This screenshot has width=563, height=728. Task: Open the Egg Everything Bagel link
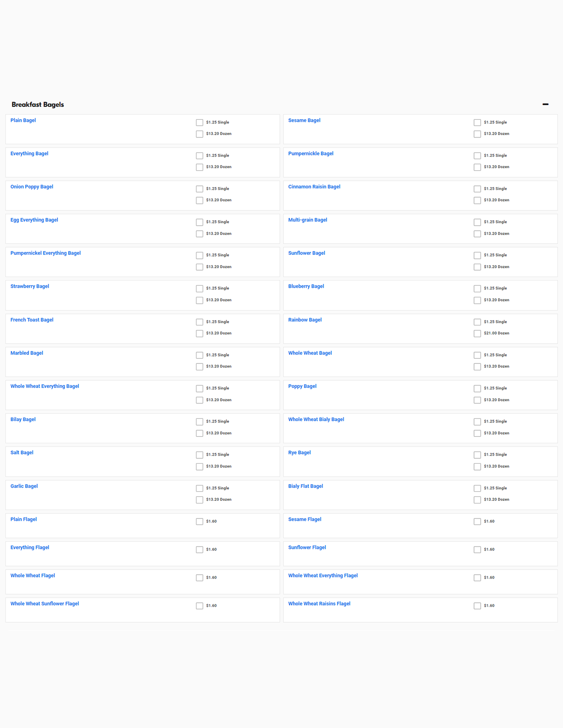coord(34,220)
